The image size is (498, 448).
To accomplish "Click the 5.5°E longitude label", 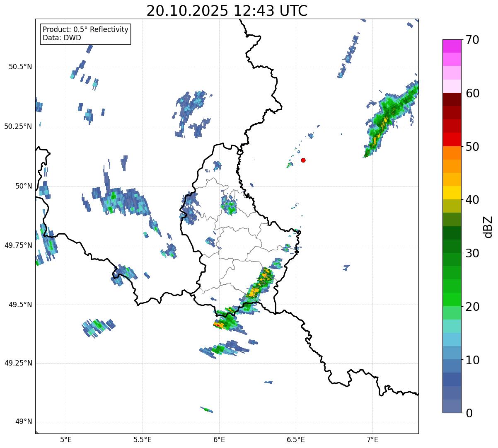I will pyautogui.click(x=143, y=439).
